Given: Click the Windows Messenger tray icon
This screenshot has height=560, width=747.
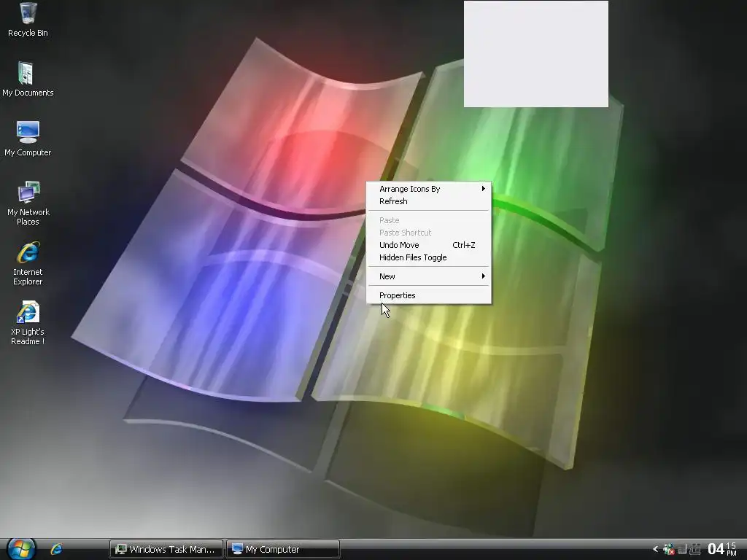Looking at the screenshot, I should tap(669, 550).
